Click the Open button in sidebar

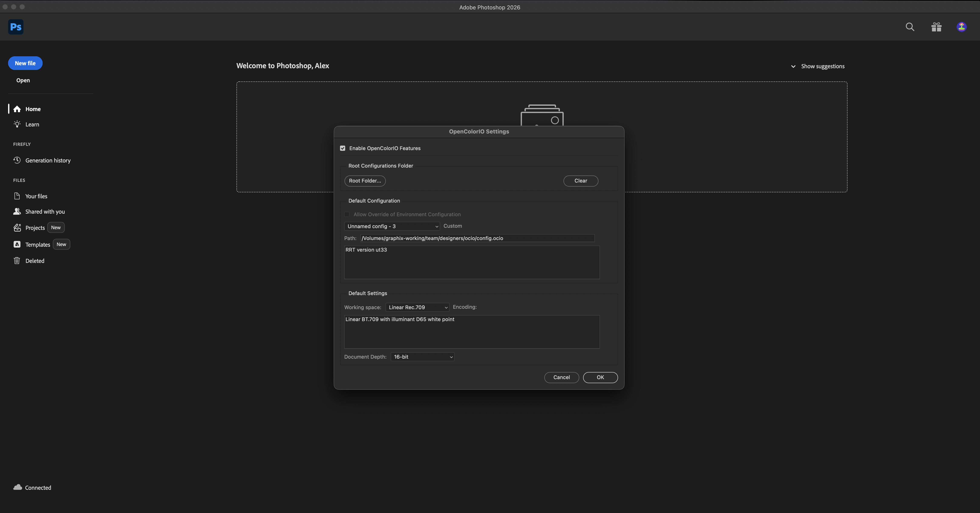[x=23, y=80]
